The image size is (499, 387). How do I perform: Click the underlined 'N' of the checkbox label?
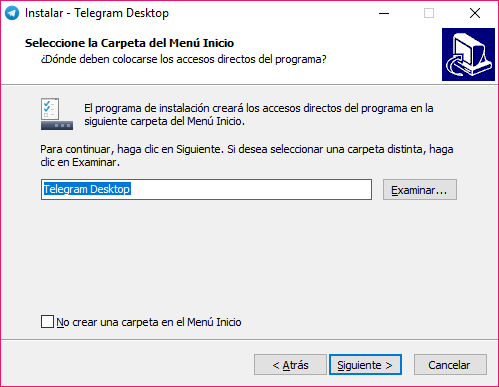coord(60,322)
